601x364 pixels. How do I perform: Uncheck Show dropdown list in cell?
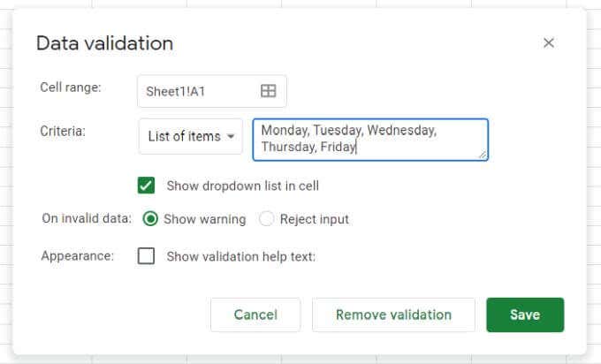pyautogui.click(x=147, y=186)
